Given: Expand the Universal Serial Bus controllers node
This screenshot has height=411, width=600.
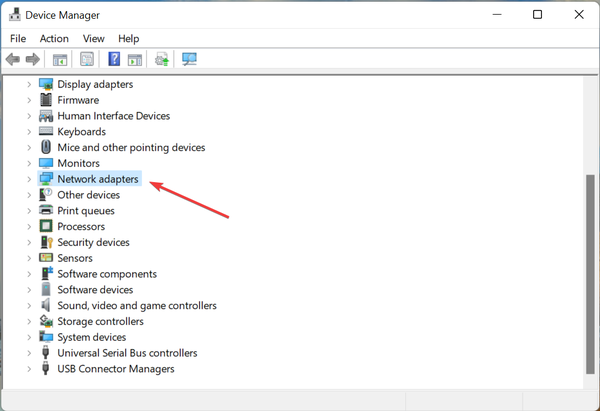Looking at the screenshot, I should click(x=29, y=353).
